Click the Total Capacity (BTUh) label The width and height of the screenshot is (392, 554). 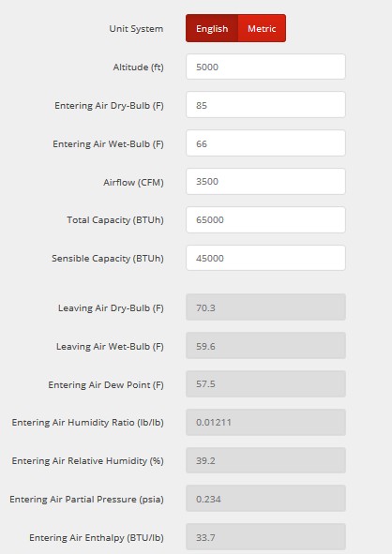(115, 220)
